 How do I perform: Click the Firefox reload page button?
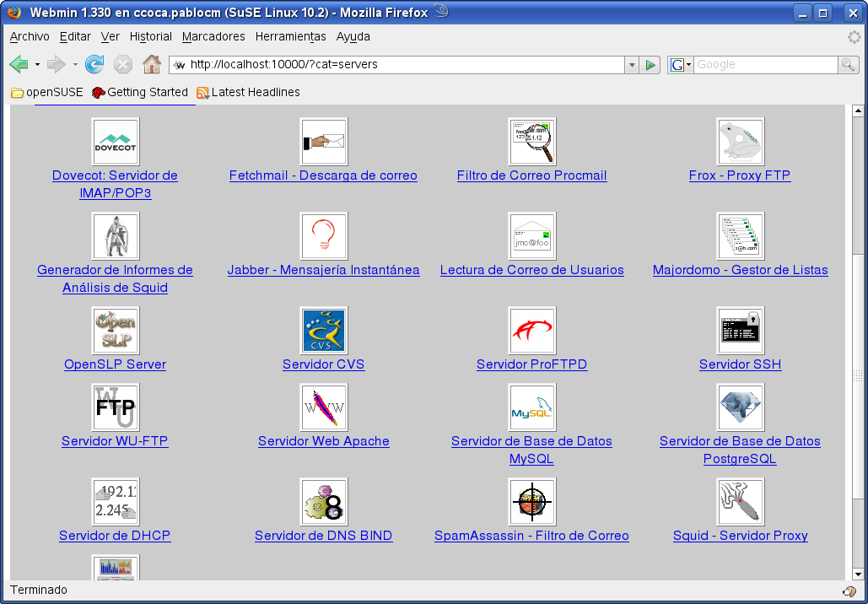tap(94, 65)
